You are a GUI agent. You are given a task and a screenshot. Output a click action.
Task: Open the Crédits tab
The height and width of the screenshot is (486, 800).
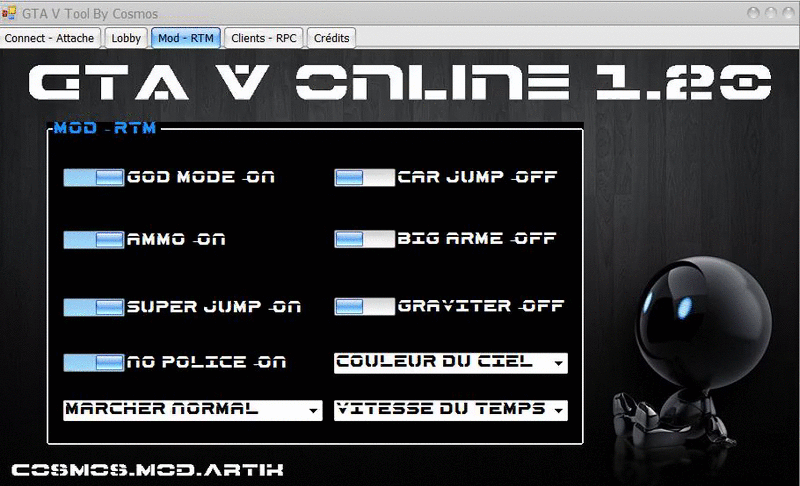332,38
